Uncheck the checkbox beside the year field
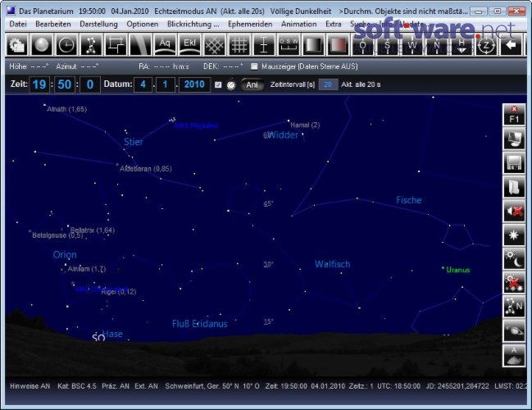Image resolution: width=532 pixels, height=410 pixels. coord(218,84)
